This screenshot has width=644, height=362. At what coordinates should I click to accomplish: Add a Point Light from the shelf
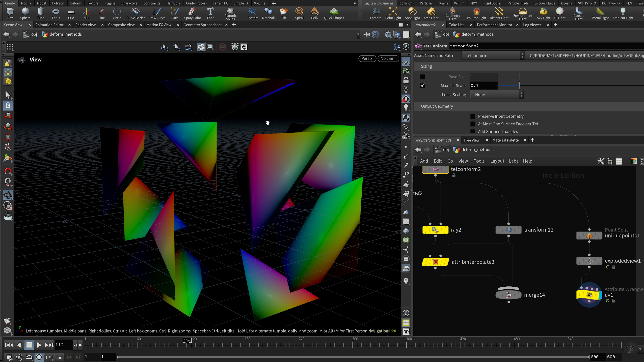393,12
